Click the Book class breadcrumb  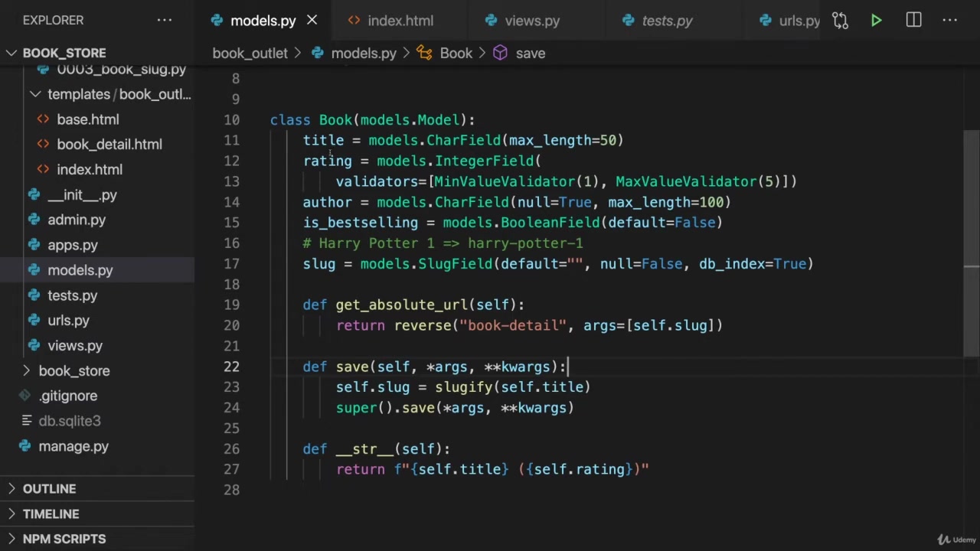click(x=456, y=54)
